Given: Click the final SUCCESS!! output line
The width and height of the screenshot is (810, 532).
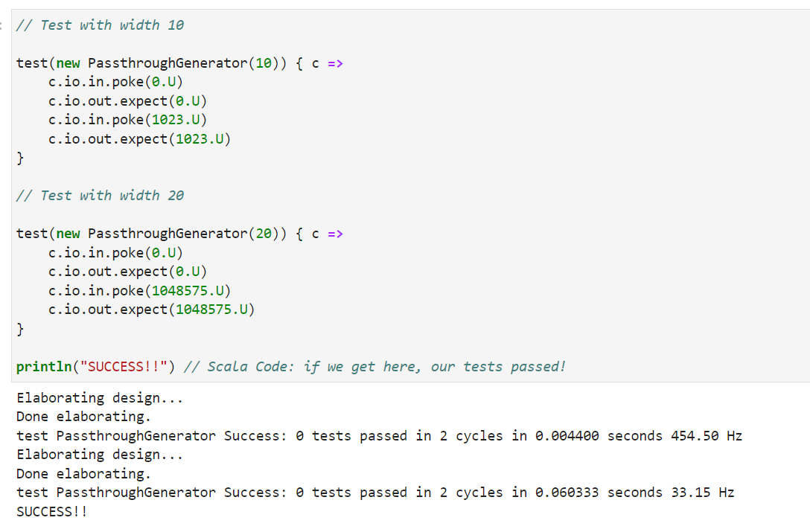Looking at the screenshot, I should [x=51, y=512].
